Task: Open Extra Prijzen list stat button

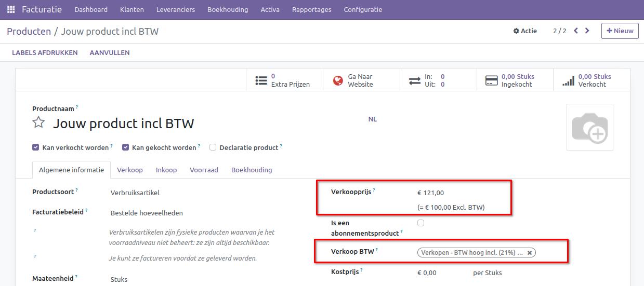Action: tap(284, 80)
